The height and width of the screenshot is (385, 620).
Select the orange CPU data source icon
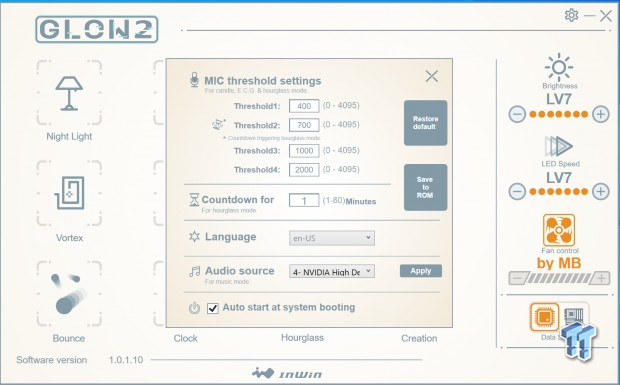[x=544, y=317]
